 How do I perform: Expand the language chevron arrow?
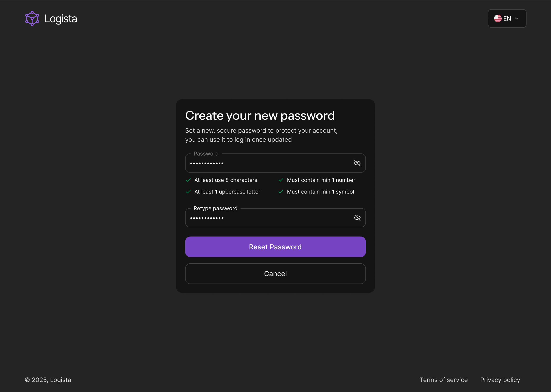(x=517, y=19)
